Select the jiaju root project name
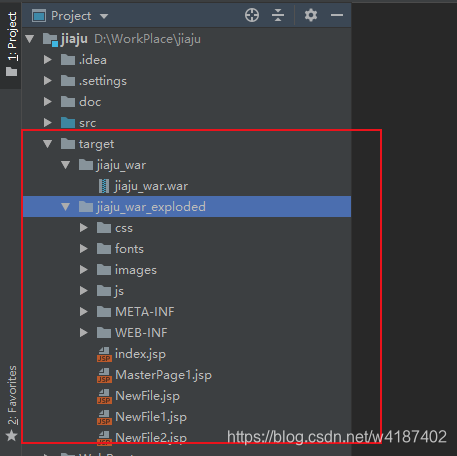 click(x=74, y=39)
